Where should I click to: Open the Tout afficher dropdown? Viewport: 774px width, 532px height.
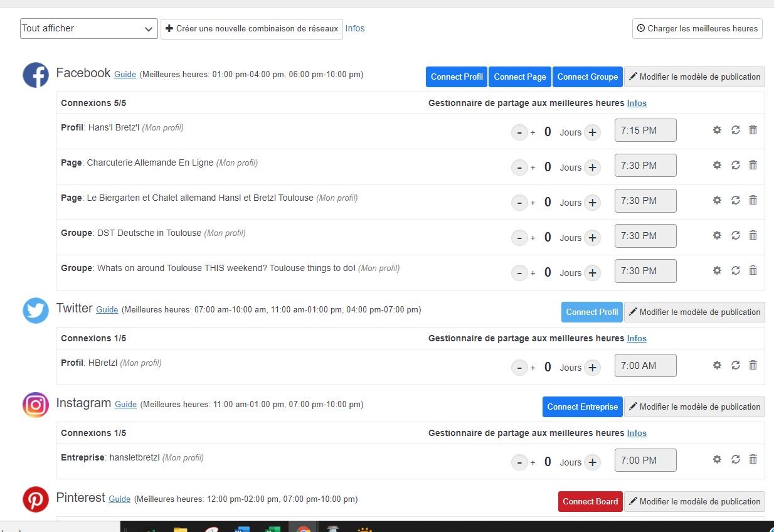(x=88, y=29)
